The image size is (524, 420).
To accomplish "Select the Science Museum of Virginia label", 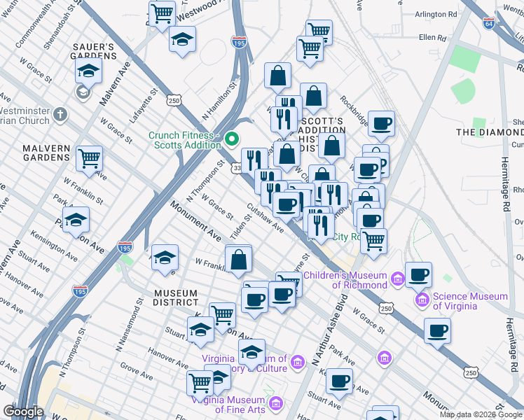I will [x=471, y=301].
